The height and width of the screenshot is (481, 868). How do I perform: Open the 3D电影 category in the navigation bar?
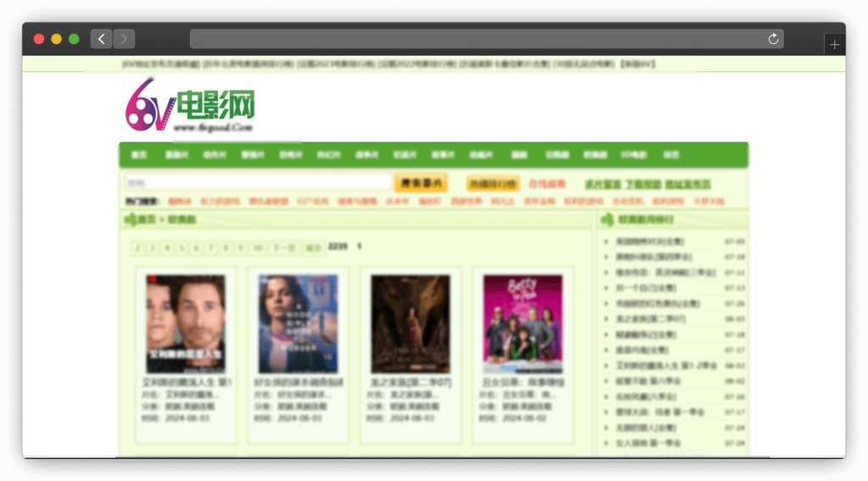[x=633, y=155]
